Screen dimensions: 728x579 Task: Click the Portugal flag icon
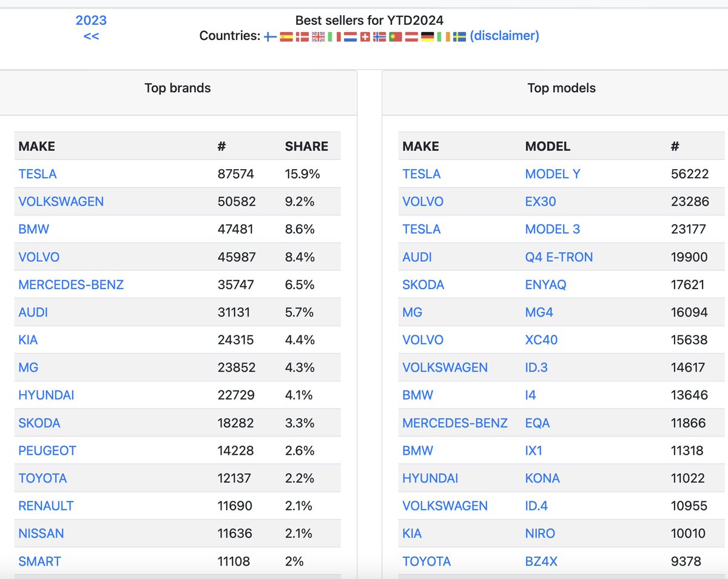click(x=396, y=36)
